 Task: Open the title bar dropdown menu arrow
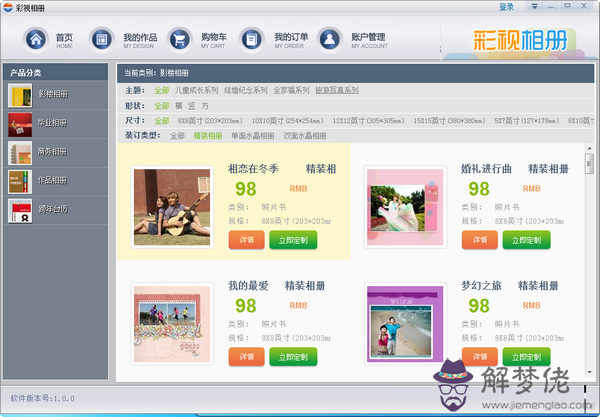535,6
